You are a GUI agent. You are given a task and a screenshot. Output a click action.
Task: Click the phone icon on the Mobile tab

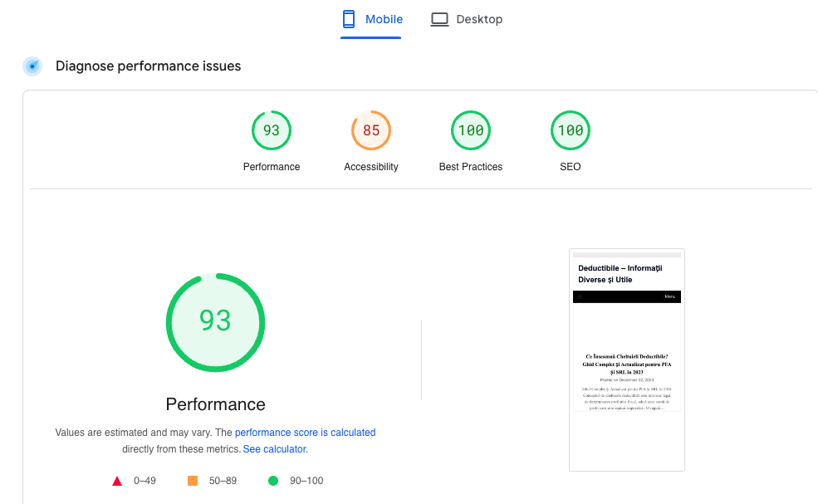click(x=349, y=19)
